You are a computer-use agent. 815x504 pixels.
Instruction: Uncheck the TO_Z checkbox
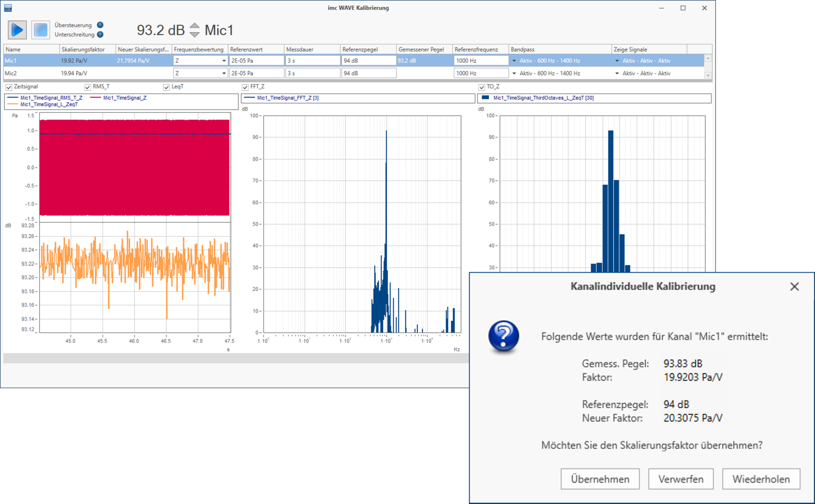pyautogui.click(x=482, y=87)
